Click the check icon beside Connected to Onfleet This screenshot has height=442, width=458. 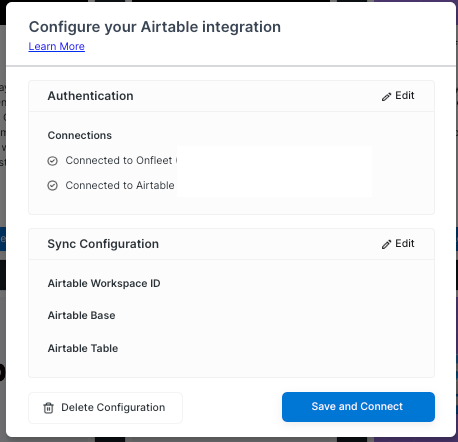[x=52, y=161]
